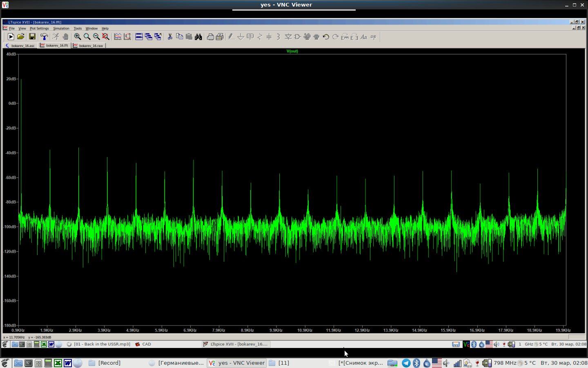Open the Tools menu

click(78, 29)
